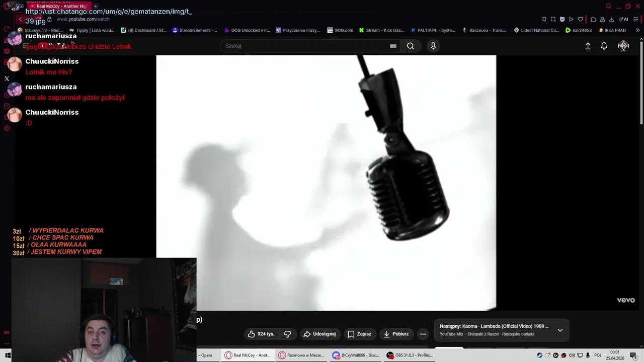The width and height of the screenshot is (644, 362).
Task: Switch to Real McCoy Opera taskbar window
Action: (x=248, y=355)
